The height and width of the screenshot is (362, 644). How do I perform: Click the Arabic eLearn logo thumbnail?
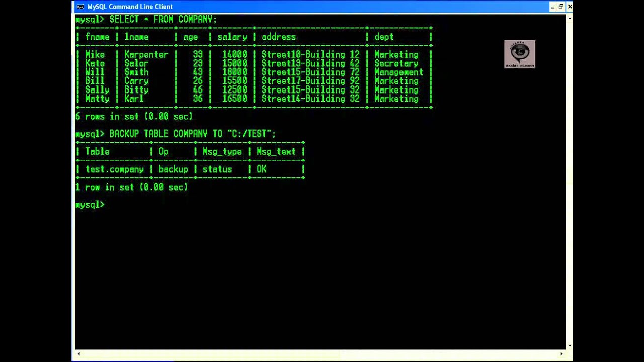pyautogui.click(x=520, y=54)
